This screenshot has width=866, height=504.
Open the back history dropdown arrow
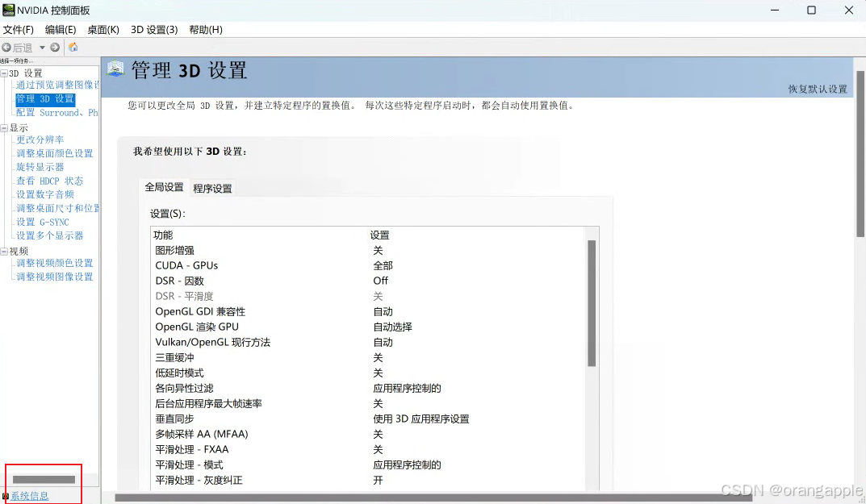pos(42,48)
